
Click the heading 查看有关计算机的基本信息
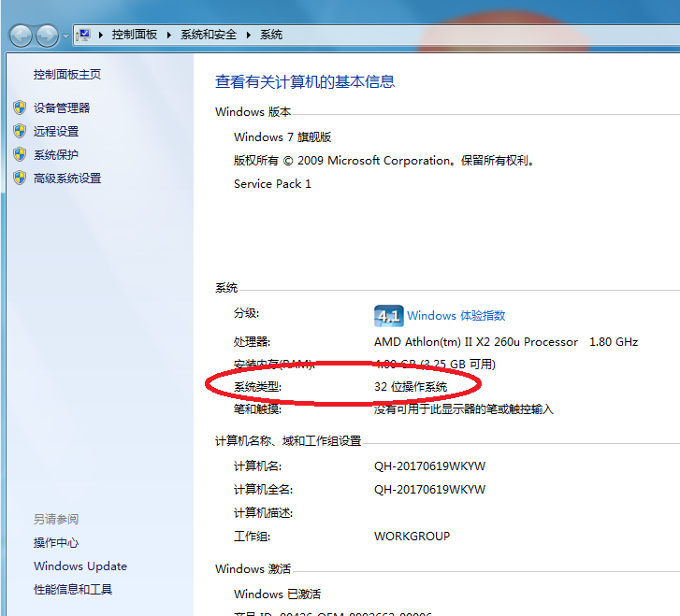[x=305, y=82]
